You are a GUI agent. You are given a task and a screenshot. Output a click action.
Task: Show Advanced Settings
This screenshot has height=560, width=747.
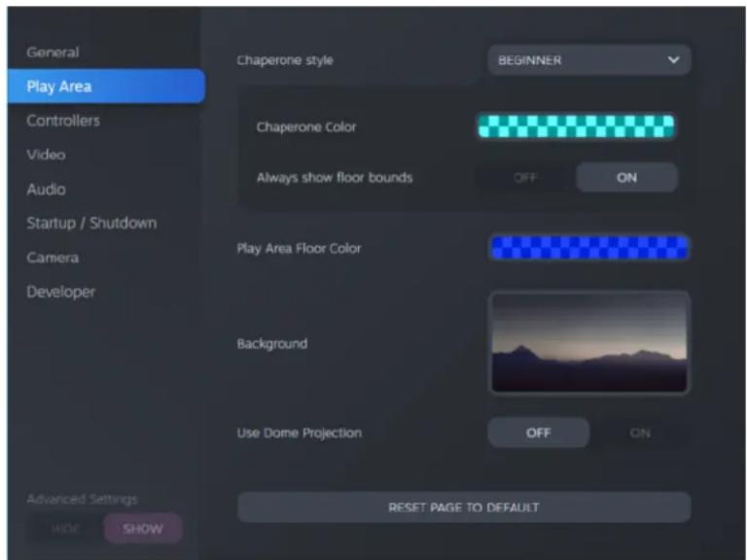pos(143,529)
